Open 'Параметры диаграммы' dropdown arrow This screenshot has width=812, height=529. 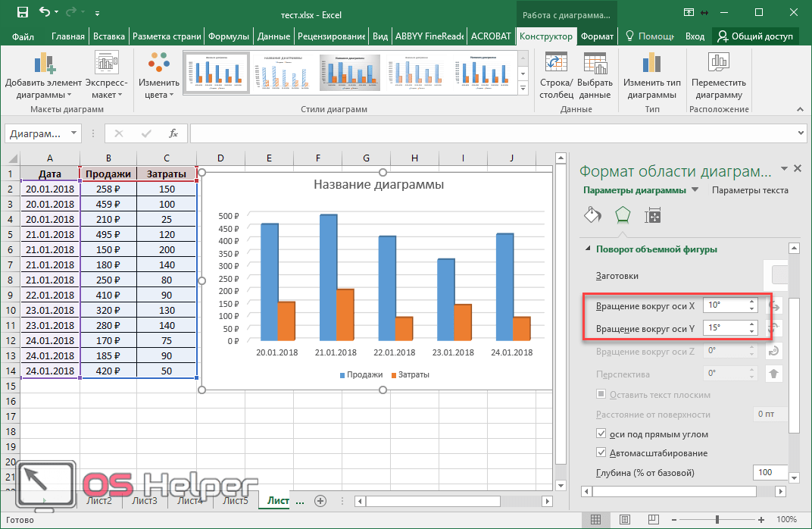coord(695,190)
